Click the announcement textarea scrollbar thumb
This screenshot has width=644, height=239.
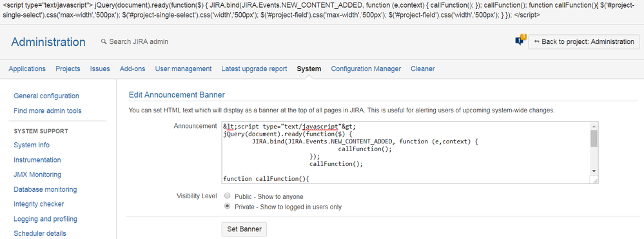594,139
